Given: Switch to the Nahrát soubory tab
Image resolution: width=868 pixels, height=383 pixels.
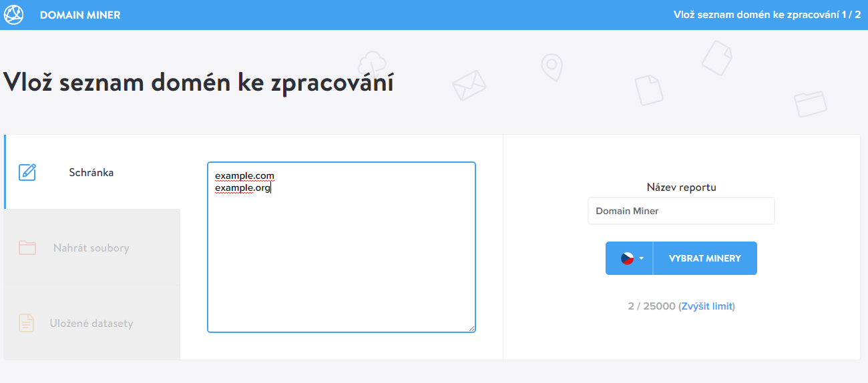Looking at the screenshot, I should coord(92,248).
